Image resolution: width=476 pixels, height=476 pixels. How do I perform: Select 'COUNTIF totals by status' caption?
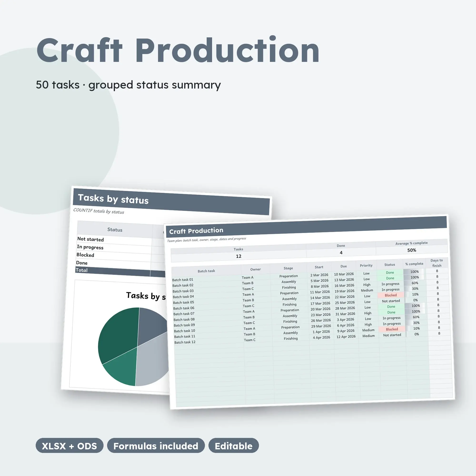(x=99, y=211)
